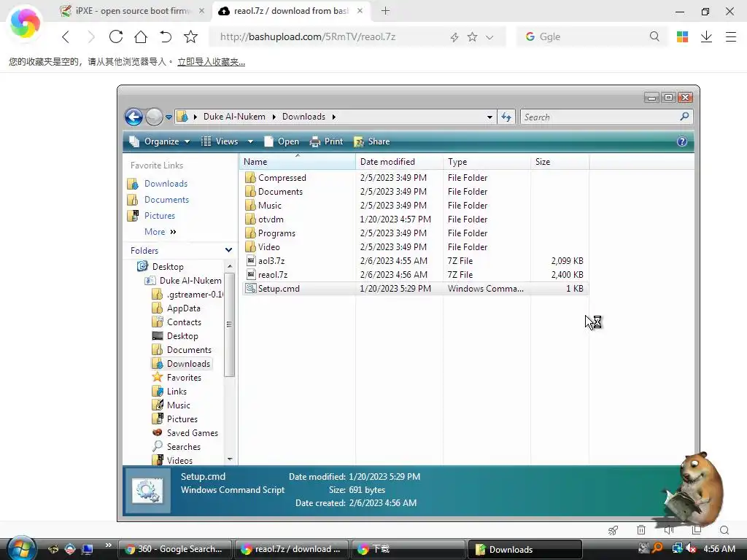Sort files by Name column header
The height and width of the screenshot is (560, 747).
[298, 162]
